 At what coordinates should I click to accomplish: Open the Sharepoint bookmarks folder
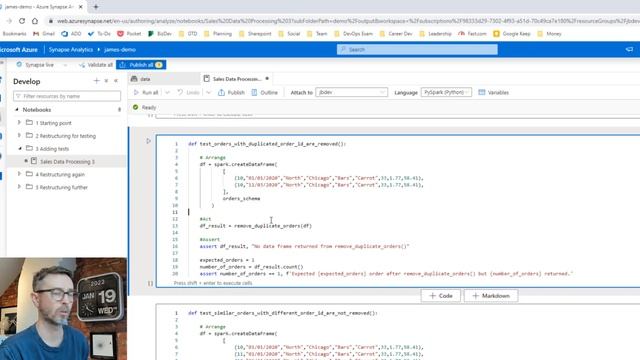[x=255, y=34]
